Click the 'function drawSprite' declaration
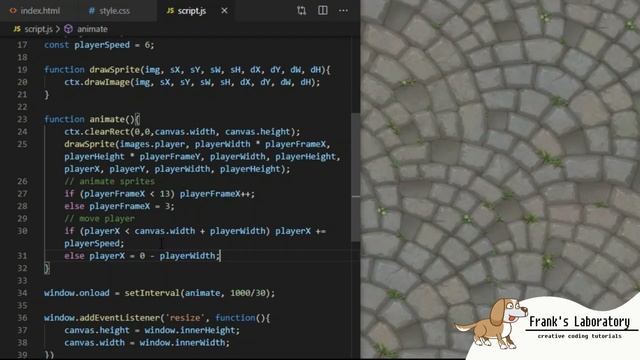640x360 pixels. point(187,70)
